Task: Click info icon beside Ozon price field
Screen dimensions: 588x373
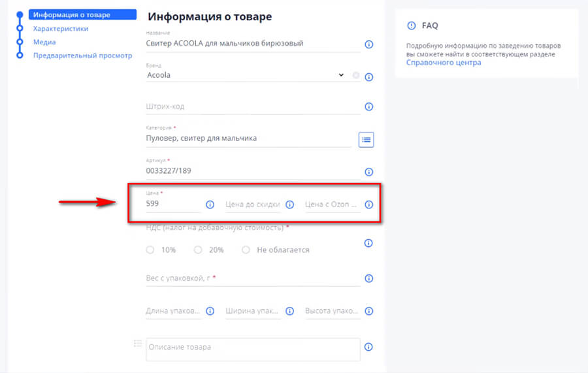Action: pyautogui.click(x=368, y=204)
